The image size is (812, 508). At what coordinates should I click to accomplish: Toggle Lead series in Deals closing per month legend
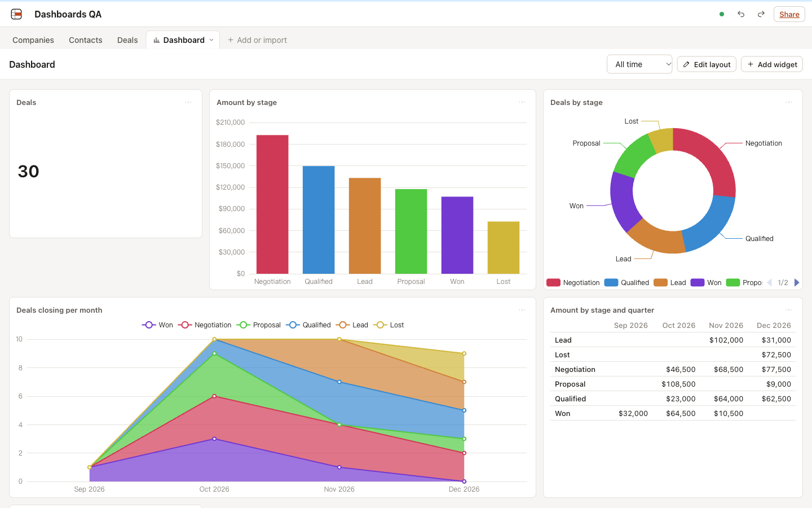click(x=352, y=325)
